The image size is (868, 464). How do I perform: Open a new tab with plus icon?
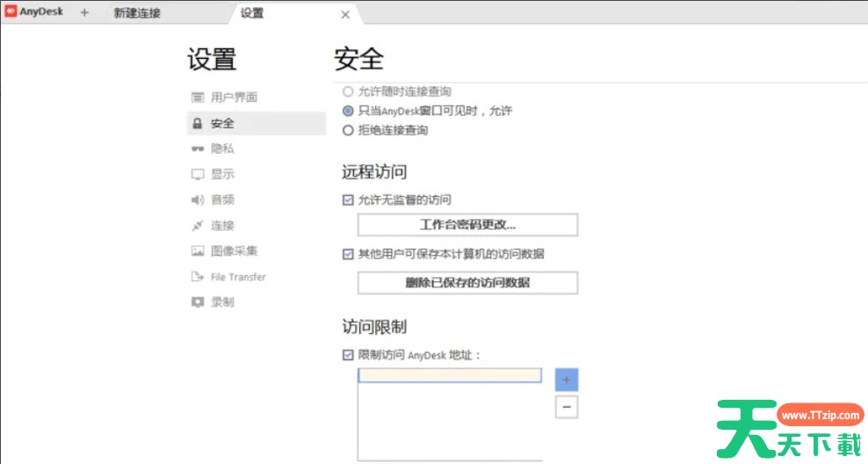tap(84, 13)
